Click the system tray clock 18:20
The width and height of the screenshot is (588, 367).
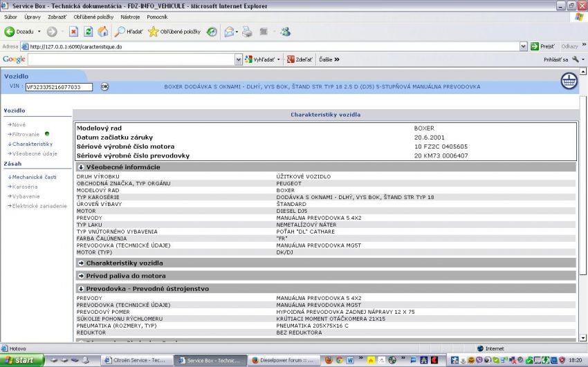click(576, 360)
